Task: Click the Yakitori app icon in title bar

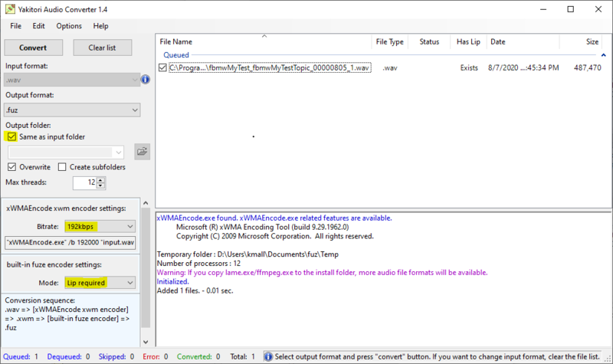Action: click(10, 9)
